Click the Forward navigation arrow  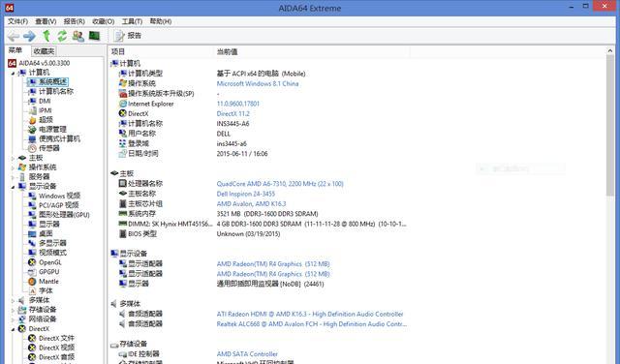pyautogui.click(x=29, y=37)
